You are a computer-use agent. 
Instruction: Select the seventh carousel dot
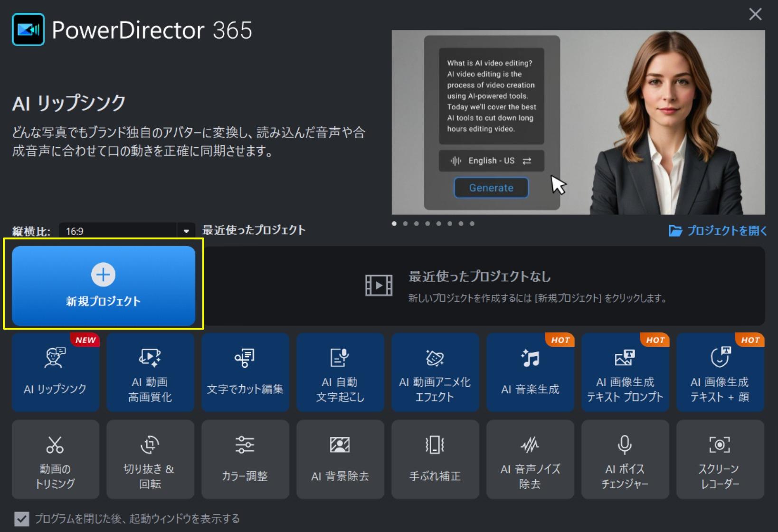(x=461, y=223)
